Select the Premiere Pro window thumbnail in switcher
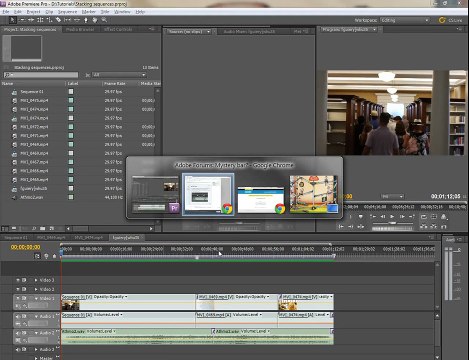Screen dimensions: 469x360 (x=156, y=195)
